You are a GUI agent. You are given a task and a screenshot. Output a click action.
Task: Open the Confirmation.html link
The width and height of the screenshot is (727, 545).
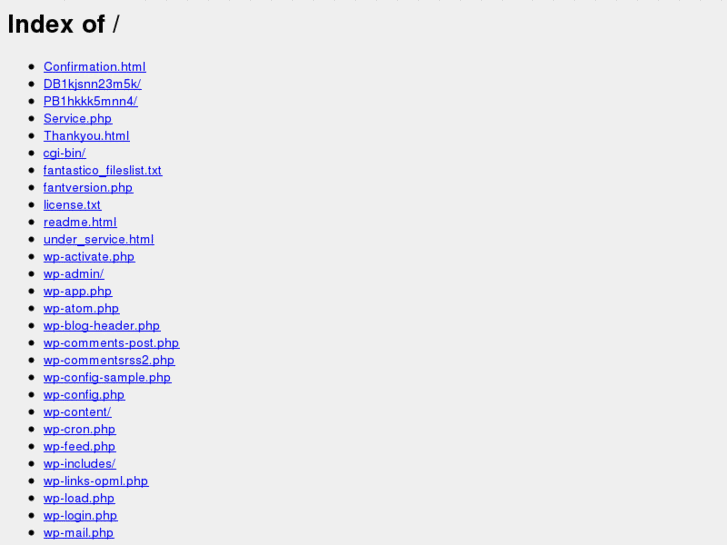95,67
